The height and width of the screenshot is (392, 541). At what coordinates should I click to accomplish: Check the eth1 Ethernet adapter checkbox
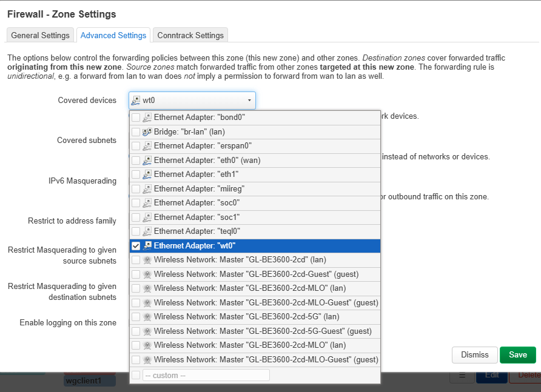coord(136,174)
